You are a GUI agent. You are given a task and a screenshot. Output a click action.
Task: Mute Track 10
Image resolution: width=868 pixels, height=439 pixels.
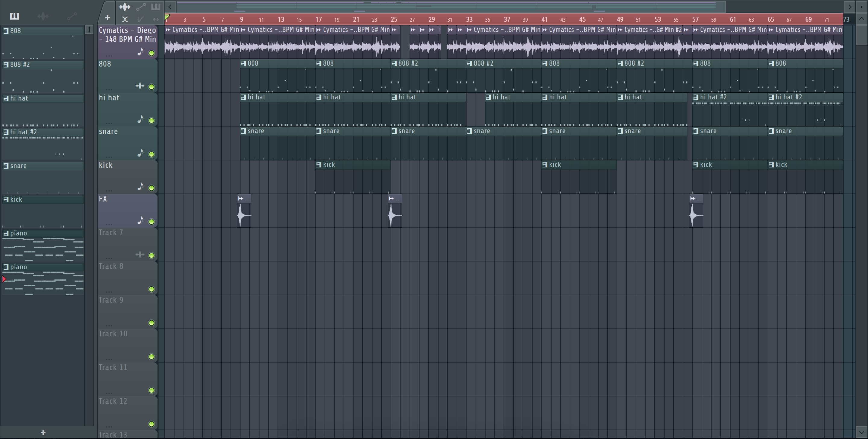[x=151, y=356]
